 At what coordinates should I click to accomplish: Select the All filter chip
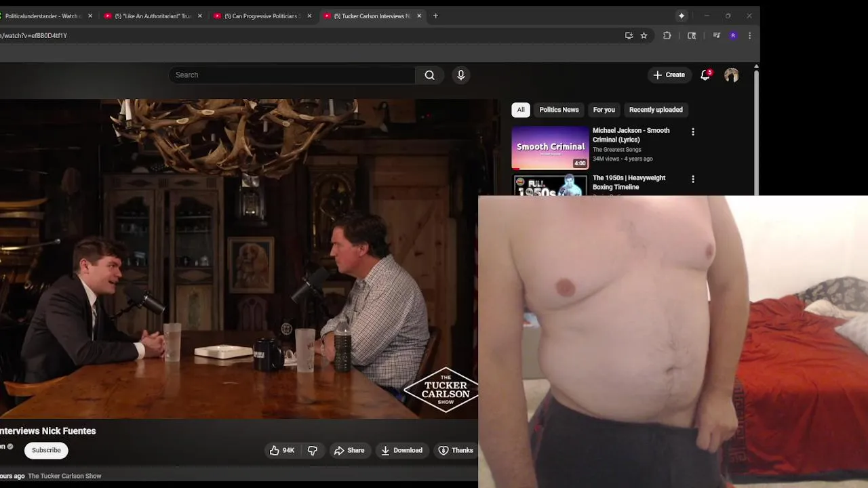[x=521, y=110]
